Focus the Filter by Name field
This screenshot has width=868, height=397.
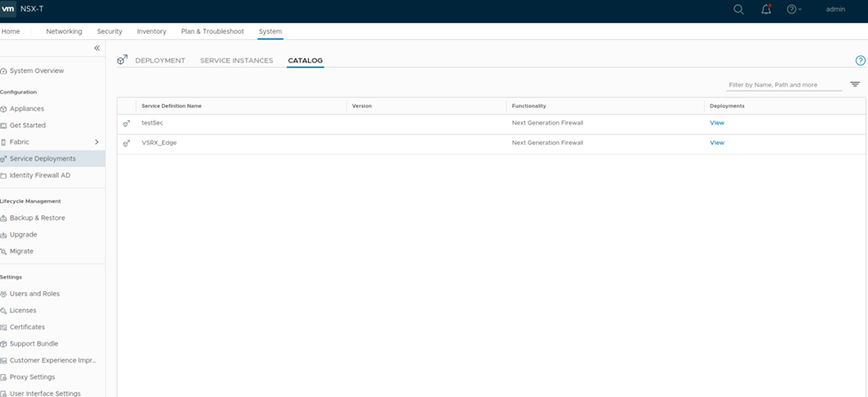click(x=783, y=85)
